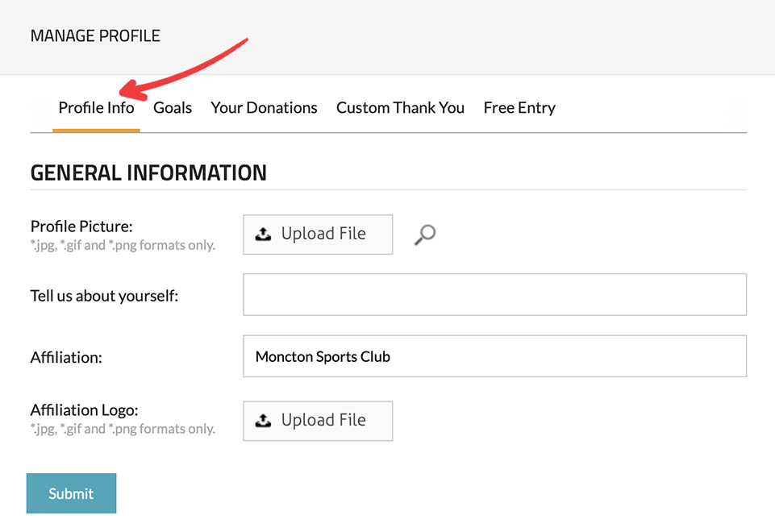
Task: Click the General Information section heading
Action: point(148,172)
